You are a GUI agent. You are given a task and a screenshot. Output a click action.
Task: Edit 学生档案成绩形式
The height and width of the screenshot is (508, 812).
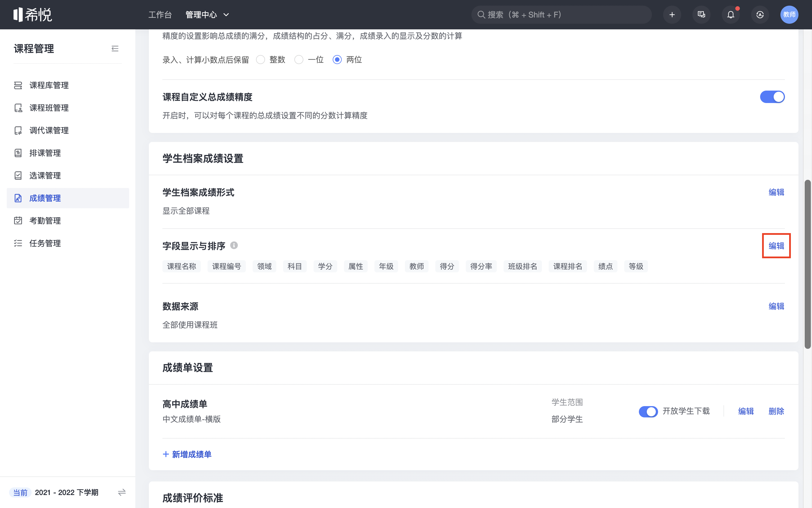(x=776, y=192)
